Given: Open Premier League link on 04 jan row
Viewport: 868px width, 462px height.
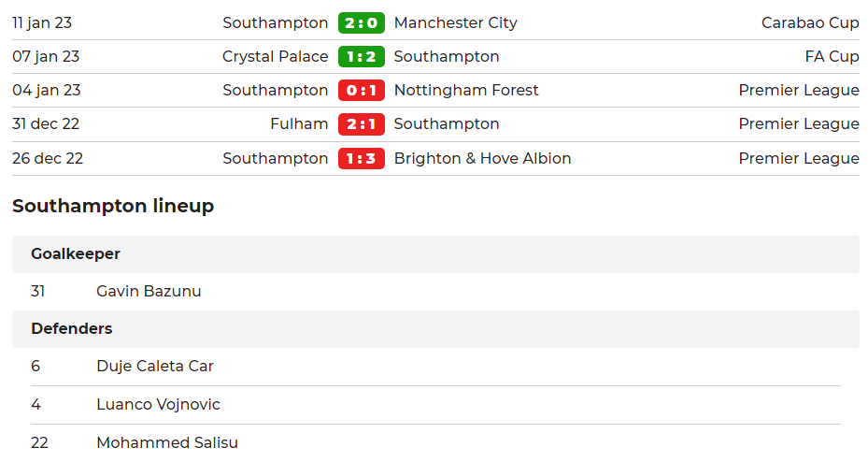Looking at the screenshot, I should click(x=799, y=91).
